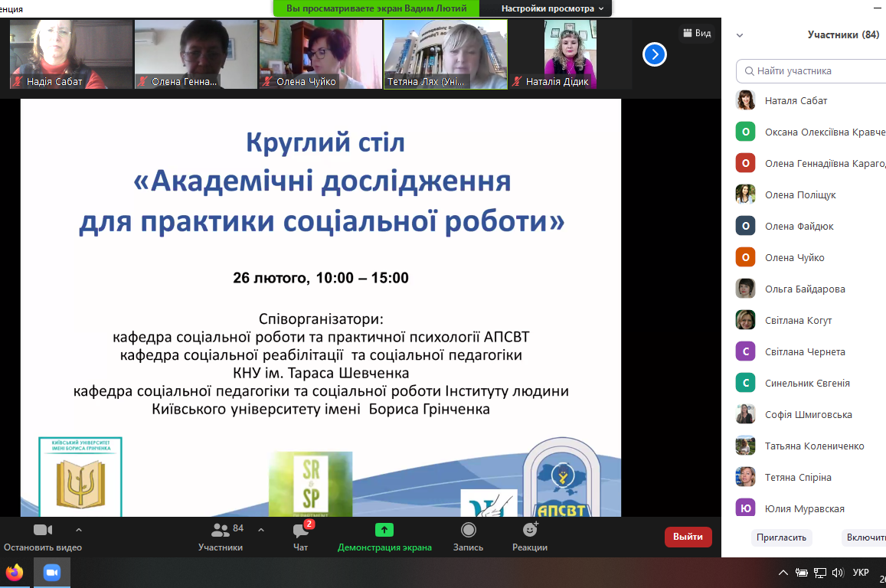Open Firefox from the taskbar

(x=15, y=573)
